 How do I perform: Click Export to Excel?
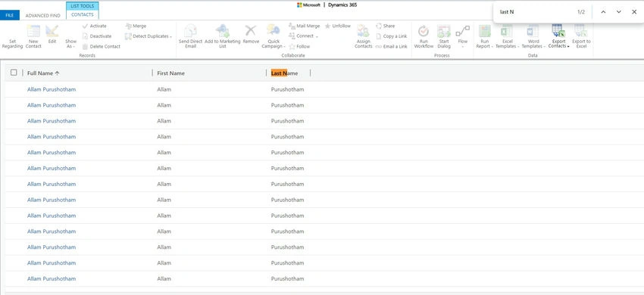[581, 37]
